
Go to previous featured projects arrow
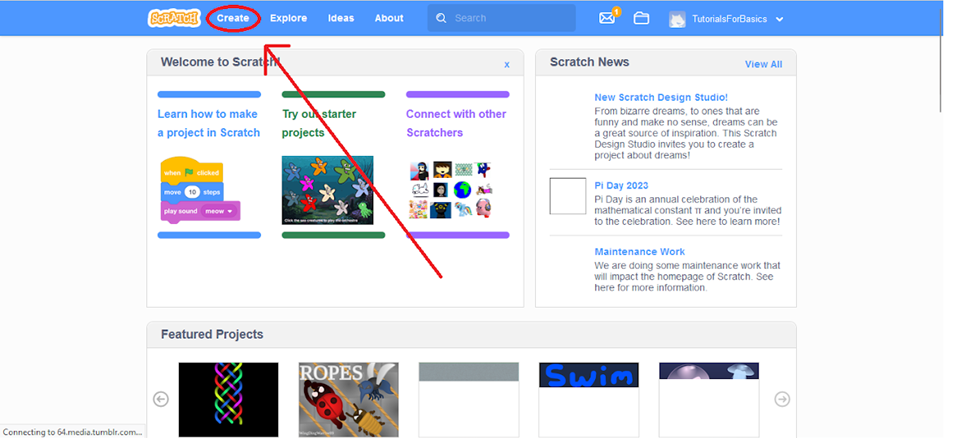160,399
